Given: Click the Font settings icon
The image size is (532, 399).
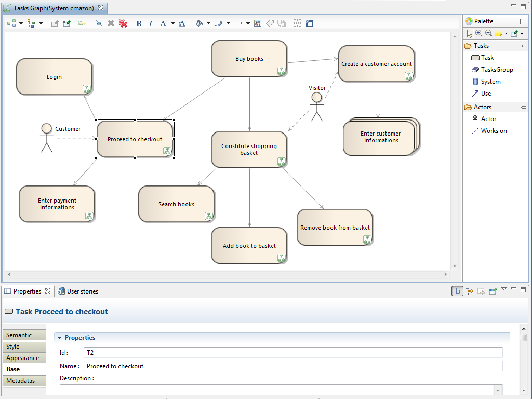Looking at the screenshot, I should tap(182, 23).
